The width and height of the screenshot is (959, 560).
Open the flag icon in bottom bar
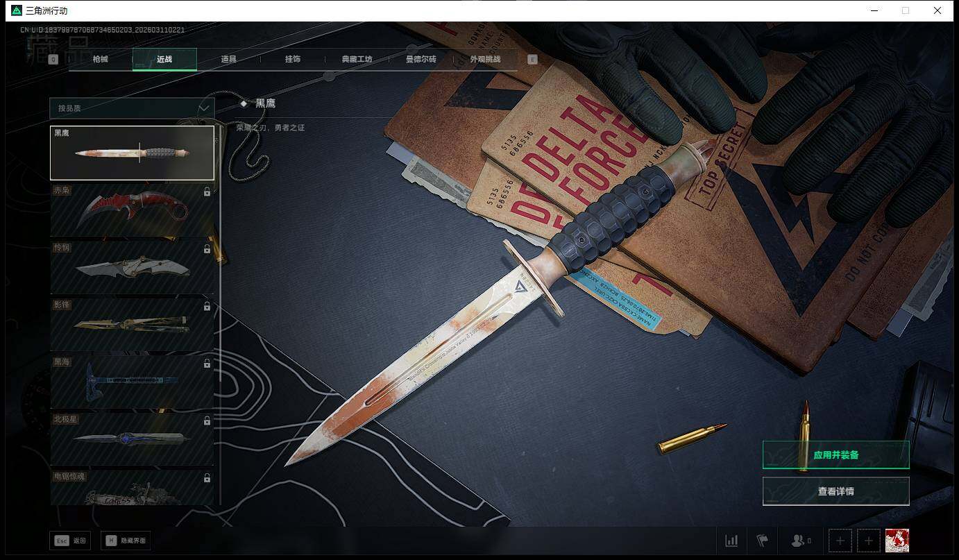[x=762, y=541]
